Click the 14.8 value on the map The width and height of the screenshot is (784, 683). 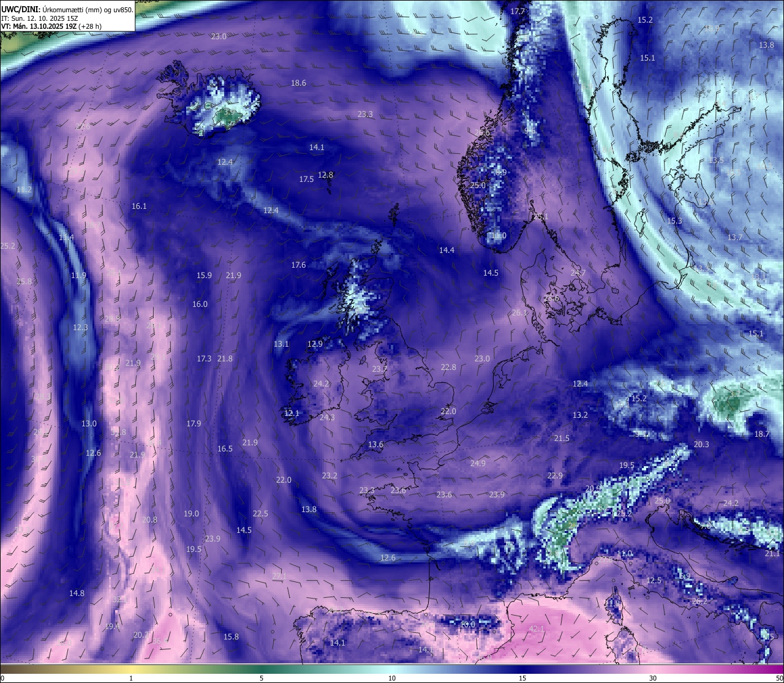[77, 594]
